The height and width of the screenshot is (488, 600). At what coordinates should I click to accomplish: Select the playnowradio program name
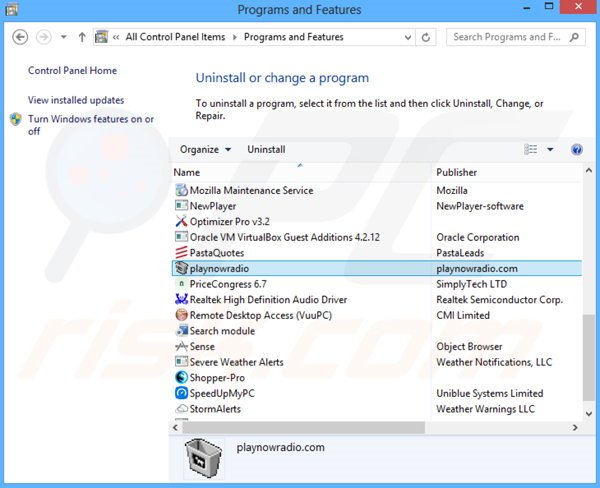coord(219,268)
